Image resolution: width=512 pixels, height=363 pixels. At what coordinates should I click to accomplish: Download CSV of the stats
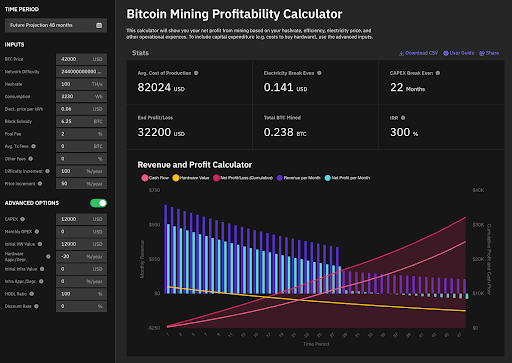(x=419, y=53)
